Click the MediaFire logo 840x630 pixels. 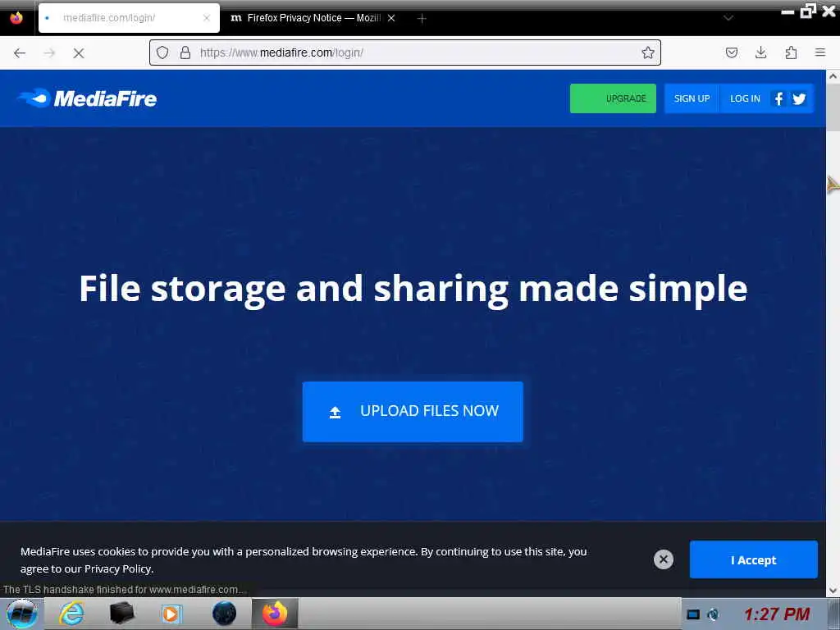click(x=87, y=98)
